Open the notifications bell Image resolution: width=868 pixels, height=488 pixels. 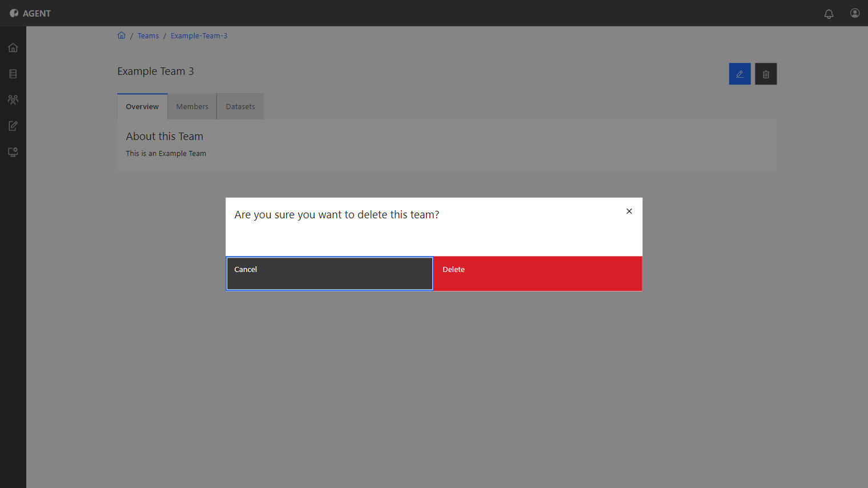pyautogui.click(x=829, y=14)
